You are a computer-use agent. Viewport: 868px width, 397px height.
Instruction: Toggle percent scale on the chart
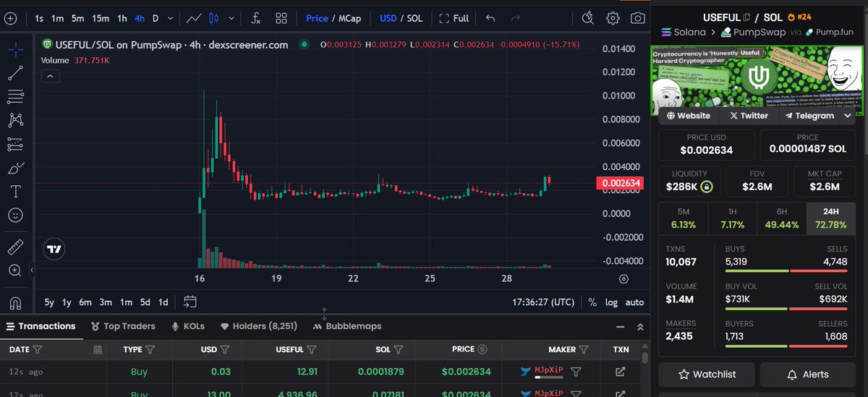tap(592, 302)
